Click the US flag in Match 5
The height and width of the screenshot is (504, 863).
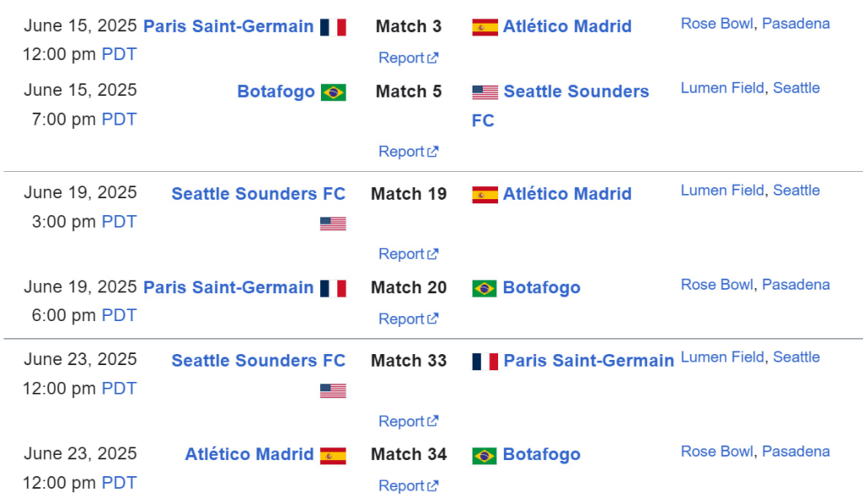(x=485, y=92)
